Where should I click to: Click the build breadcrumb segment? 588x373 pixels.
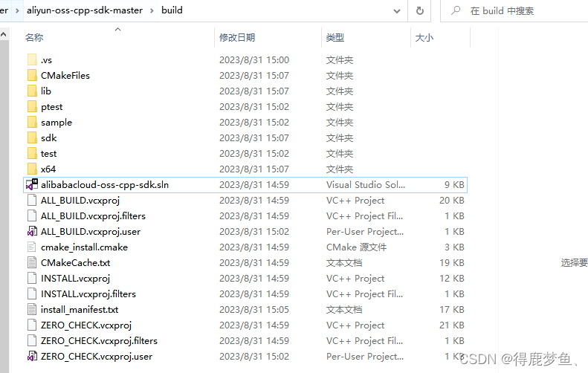point(172,10)
